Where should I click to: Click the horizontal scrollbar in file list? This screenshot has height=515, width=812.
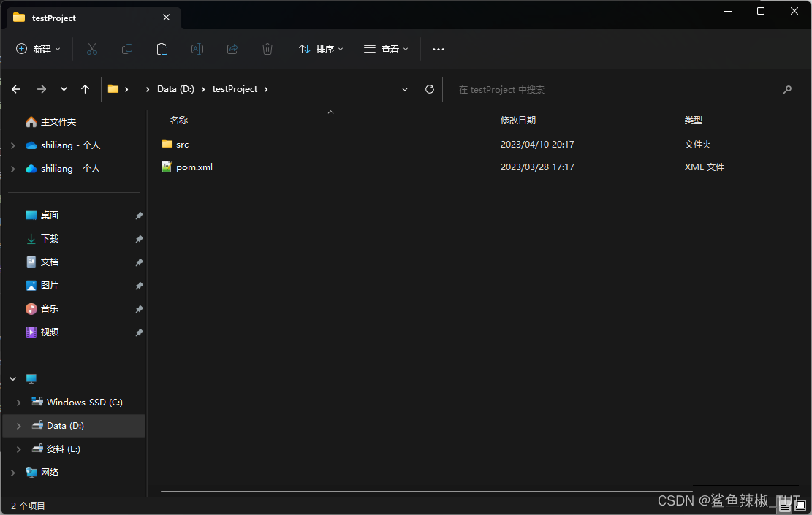tap(426, 491)
